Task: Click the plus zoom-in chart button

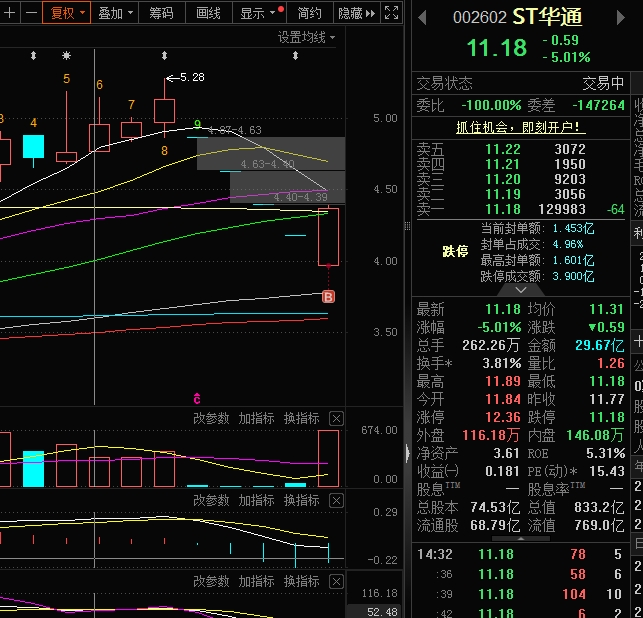Action: tap(9, 13)
